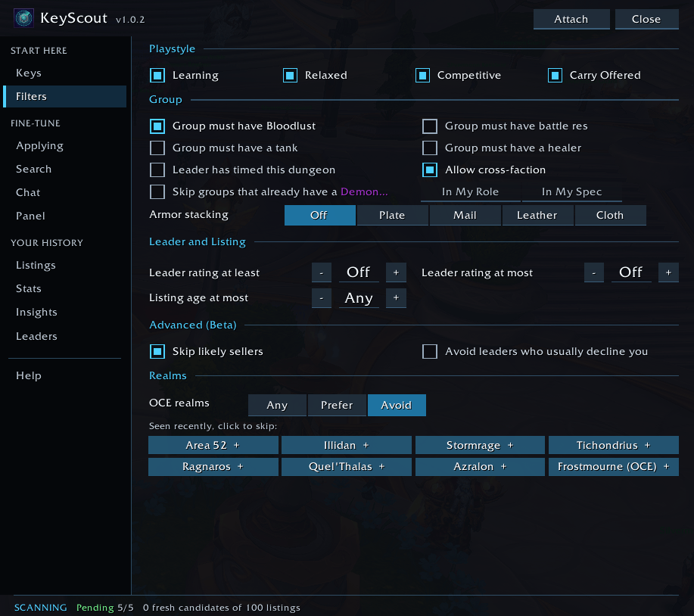Open the Keys page

click(x=64, y=73)
